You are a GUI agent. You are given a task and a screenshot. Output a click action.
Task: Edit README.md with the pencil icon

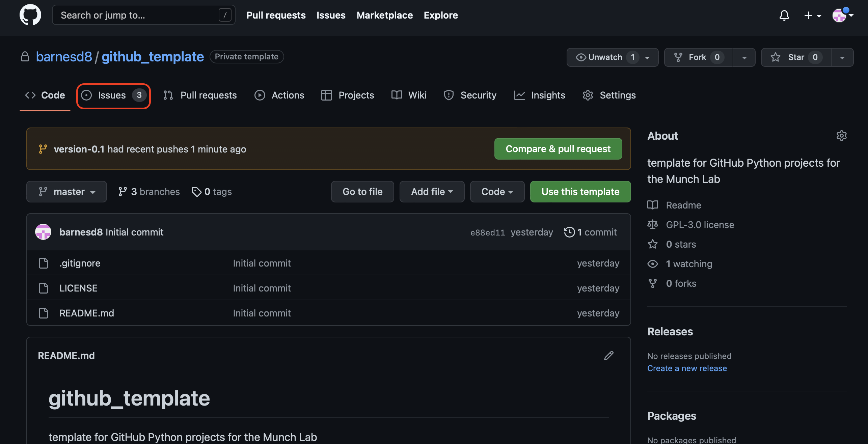608,356
